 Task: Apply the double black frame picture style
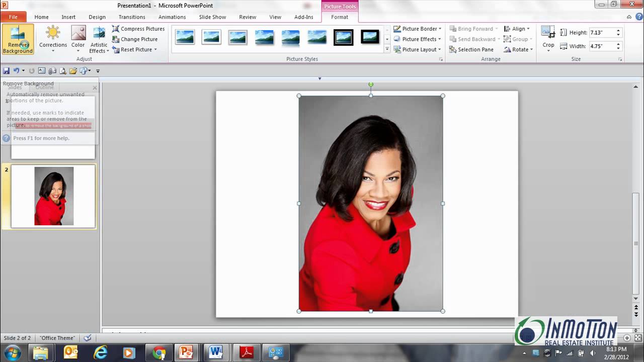[x=344, y=37]
